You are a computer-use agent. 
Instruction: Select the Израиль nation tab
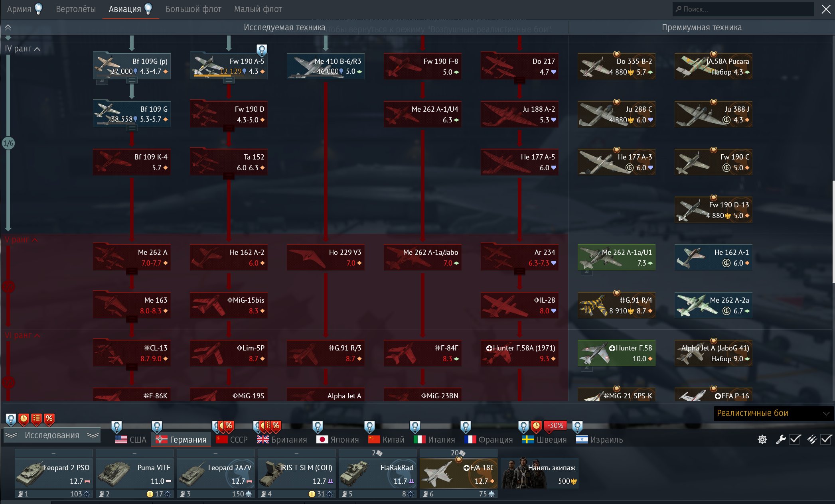point(600,439)
